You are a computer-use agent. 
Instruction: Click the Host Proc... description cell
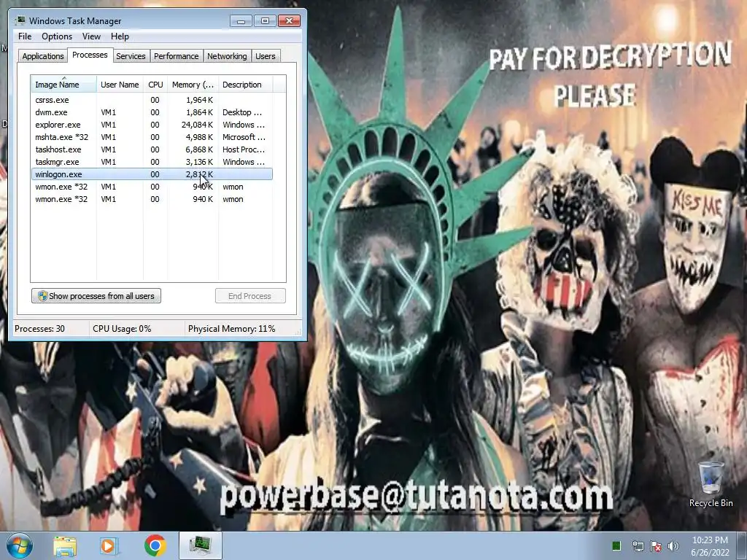tap(244, 149)
